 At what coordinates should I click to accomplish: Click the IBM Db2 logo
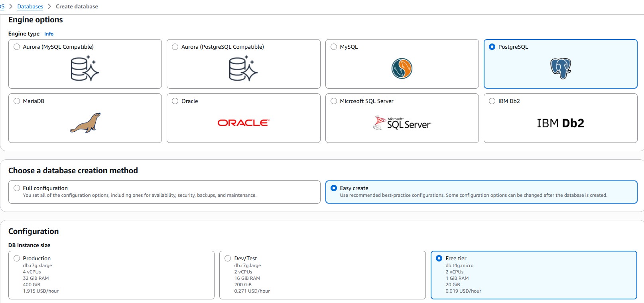pyautogui.click(x=560, y=123)
